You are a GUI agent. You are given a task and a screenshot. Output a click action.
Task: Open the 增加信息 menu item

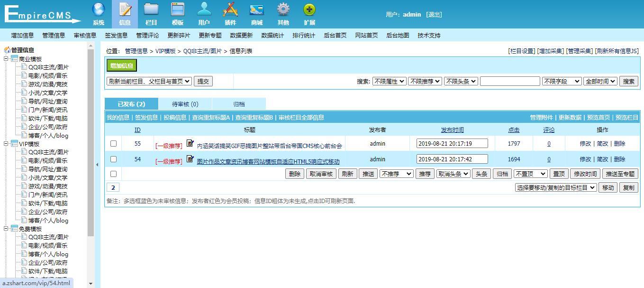(22, 35)
